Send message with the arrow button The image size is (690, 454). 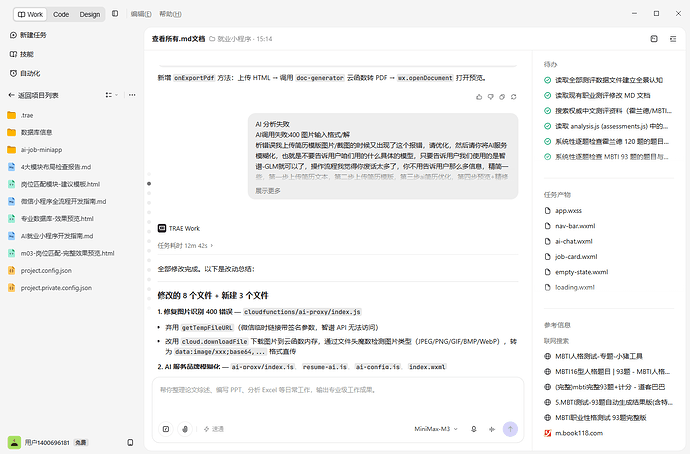(x=510, y=429)
